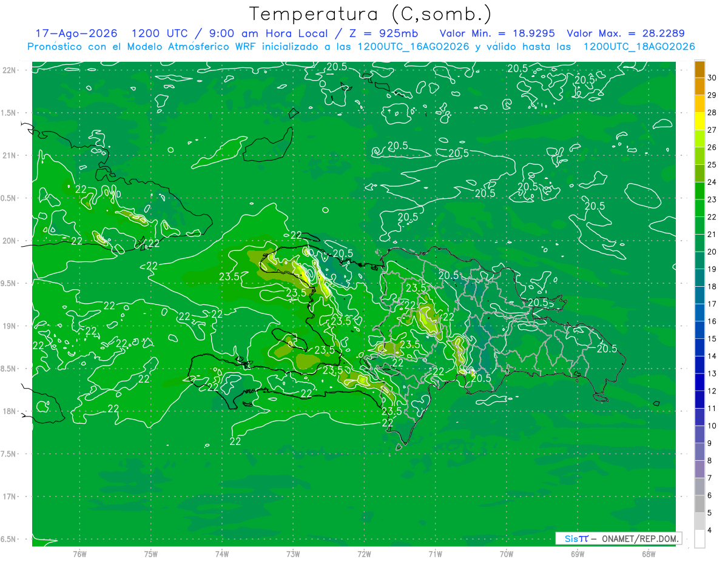This screenshot has width=728, height=562.
Task: Select the date text "17-Ago-2026"
Action: 76,33
